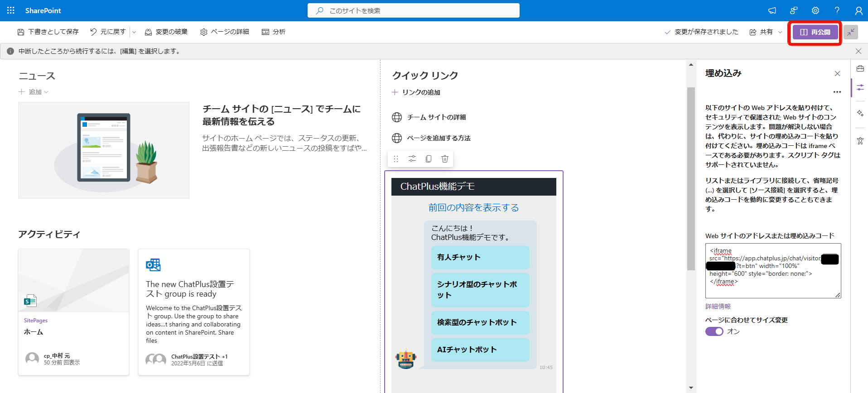Open the settings gear in header
The height and width of the screenshot is (393, 868).
(815, 10)
